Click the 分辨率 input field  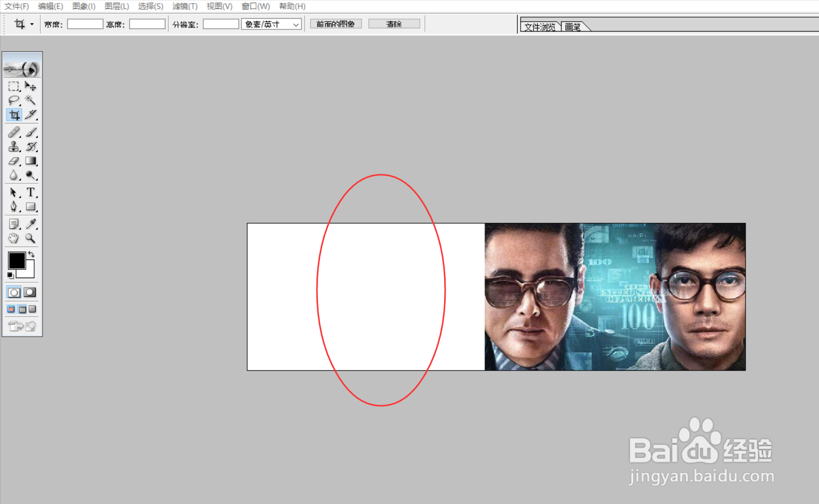pos(221,24)
